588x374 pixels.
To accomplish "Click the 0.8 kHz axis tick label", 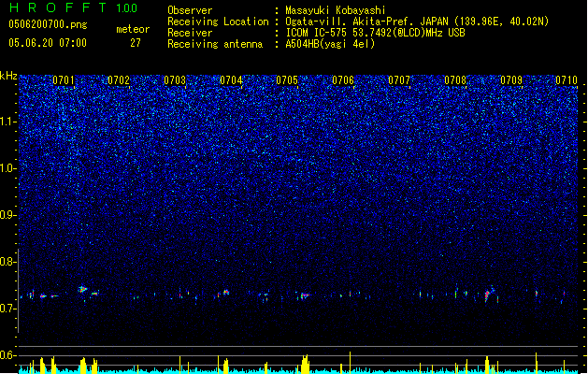I will tap(8, 262).
